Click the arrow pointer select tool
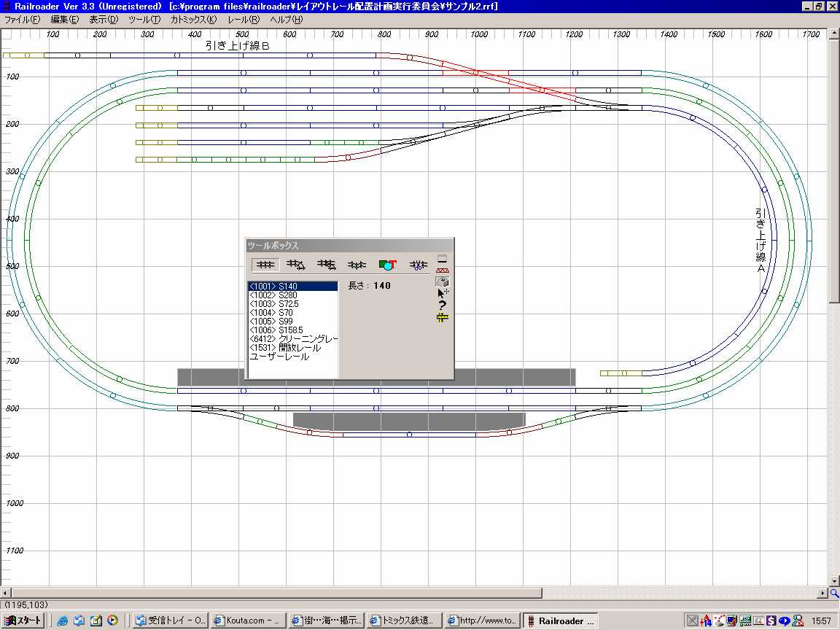This screenshot has height=630, width=840. point(442,293)
